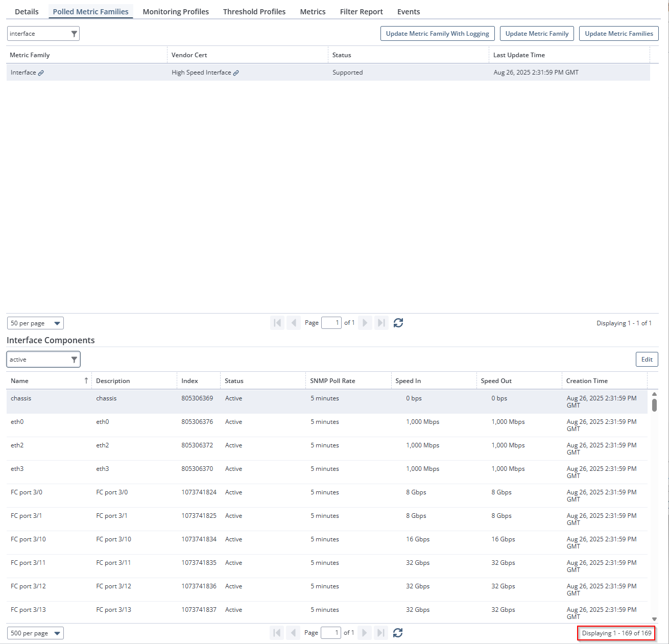Click filter icon in the interface search box
This screenshot has height=644, width=669.
pyautogui.click(x=74, y=34)
